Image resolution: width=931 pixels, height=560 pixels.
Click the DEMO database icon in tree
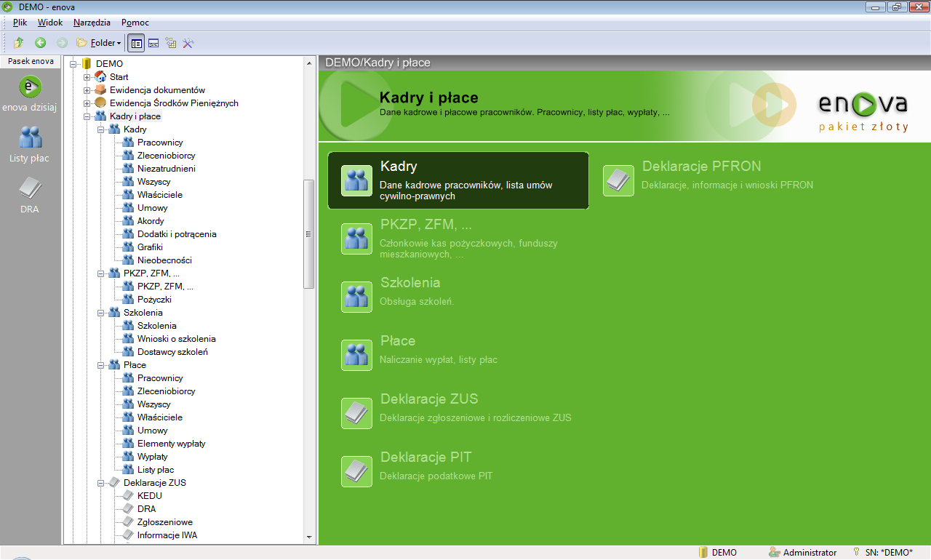click(x=87, y=64)
